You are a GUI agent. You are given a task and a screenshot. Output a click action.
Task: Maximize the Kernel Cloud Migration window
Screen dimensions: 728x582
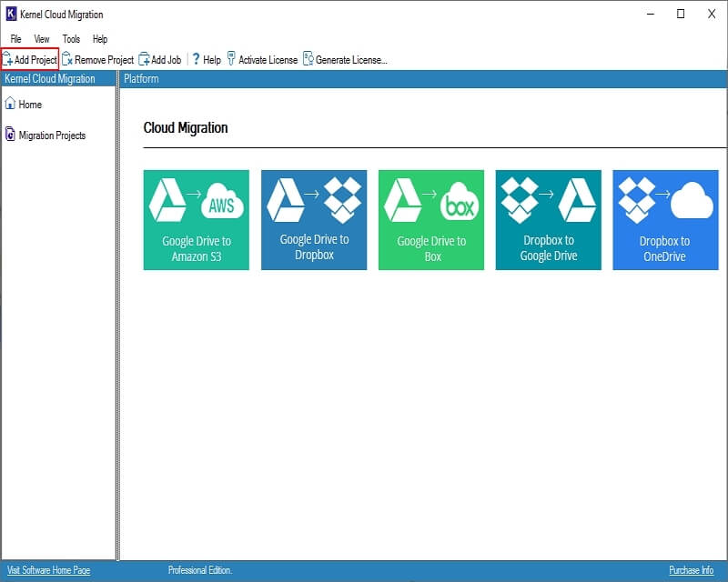pyautogui.click(x=681, y=14)
